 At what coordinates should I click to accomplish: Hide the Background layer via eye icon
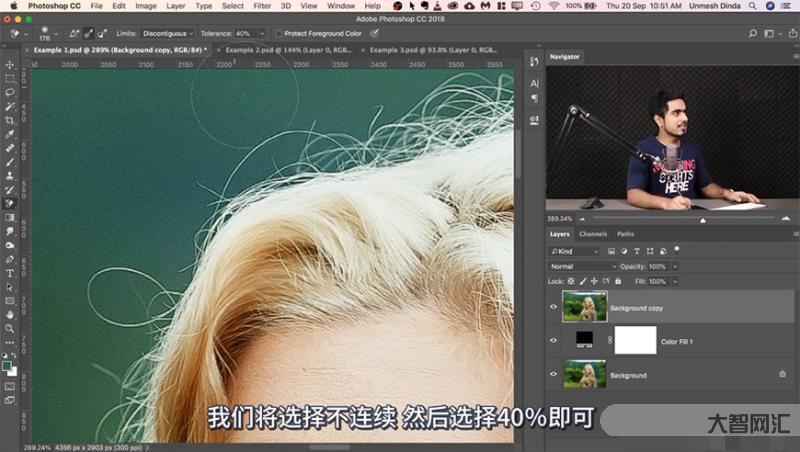pos(554,375)
